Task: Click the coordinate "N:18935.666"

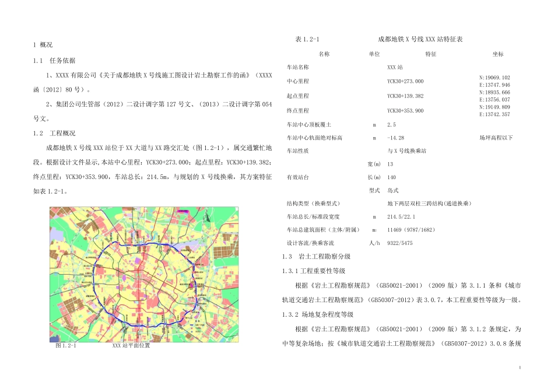Action: (495, 92)
